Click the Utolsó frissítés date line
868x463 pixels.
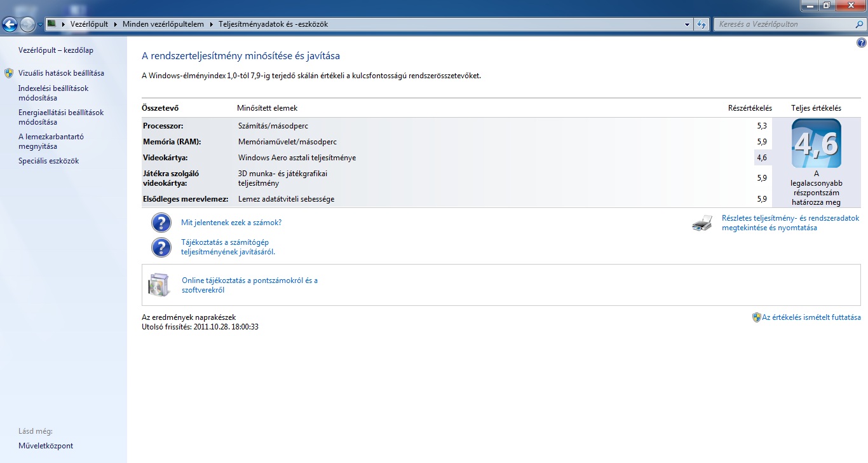tap(200, 327)
